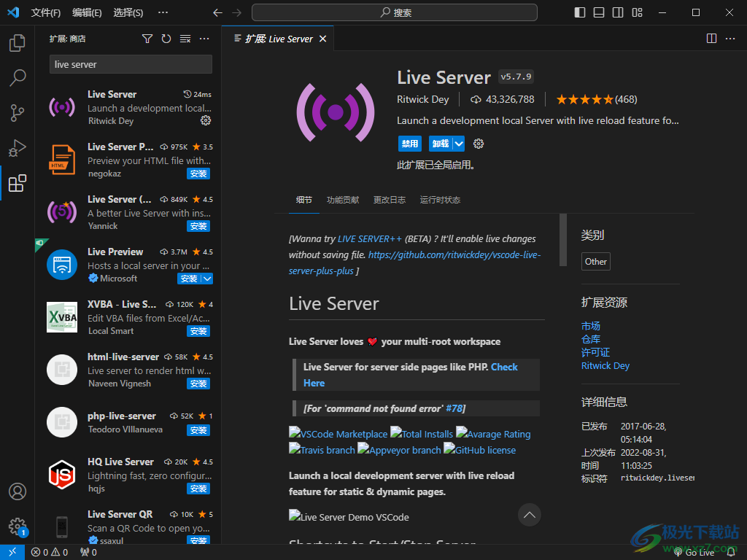Open the Explorer view in activity bar

(18, 44)
